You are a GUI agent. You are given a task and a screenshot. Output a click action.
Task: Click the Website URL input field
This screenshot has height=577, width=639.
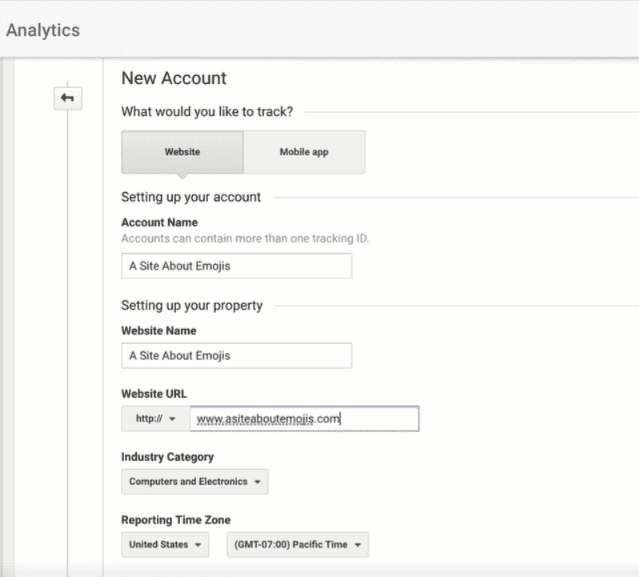304,418
